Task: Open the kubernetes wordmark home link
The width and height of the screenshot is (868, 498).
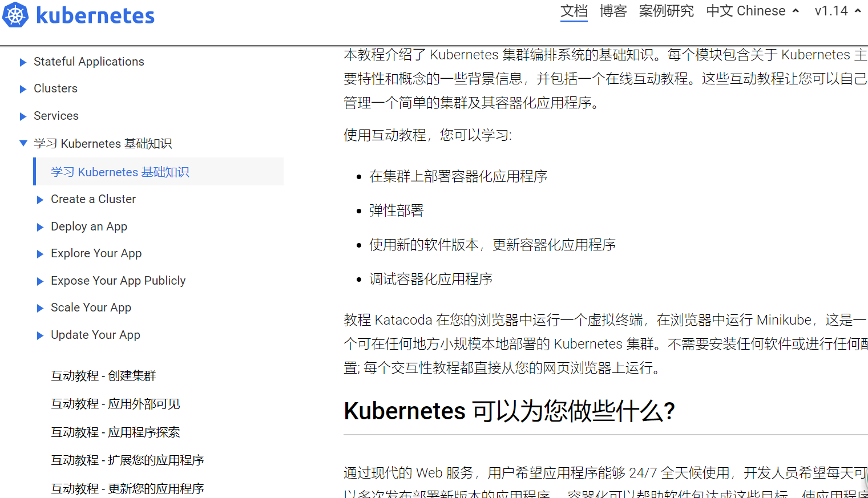Action: 95,15
